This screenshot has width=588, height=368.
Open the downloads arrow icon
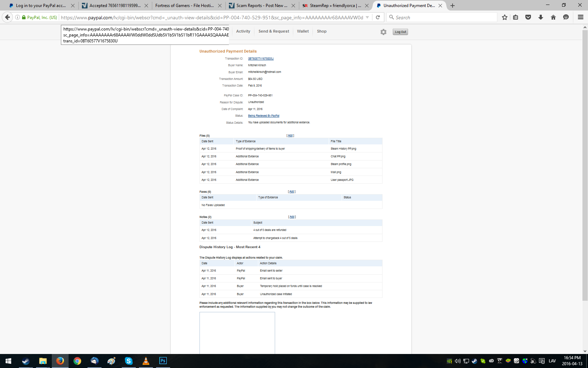[x=540, y=17]
